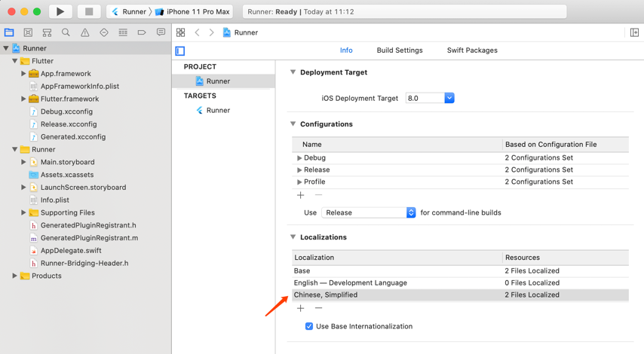Open GeneratedPluginRegistrant.h
Screen dimensions: 644x354
[x=88, y=225]
